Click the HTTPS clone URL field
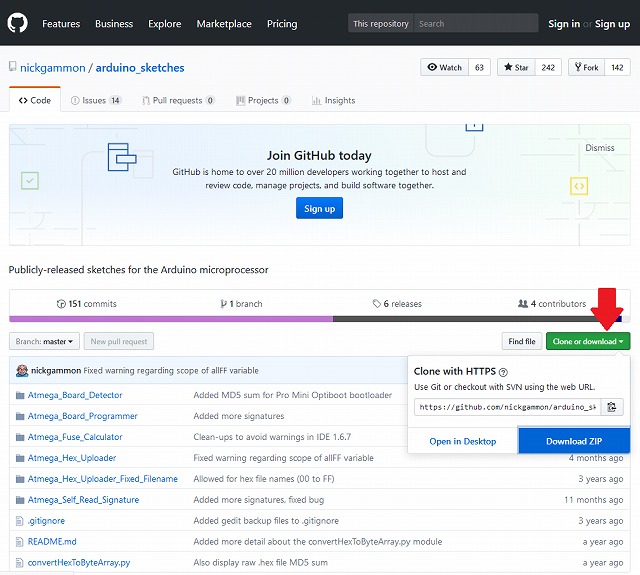This screenshot has height=575, width=640. [507, 407]
